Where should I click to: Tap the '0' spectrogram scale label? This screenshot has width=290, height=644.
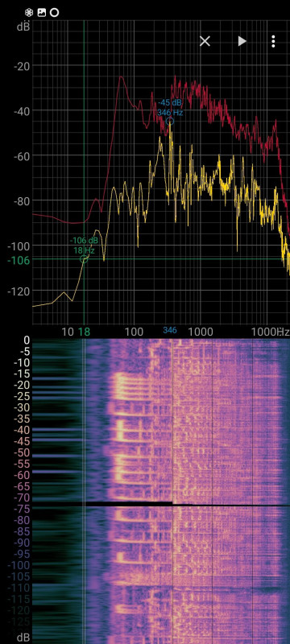tap(27, 341)
